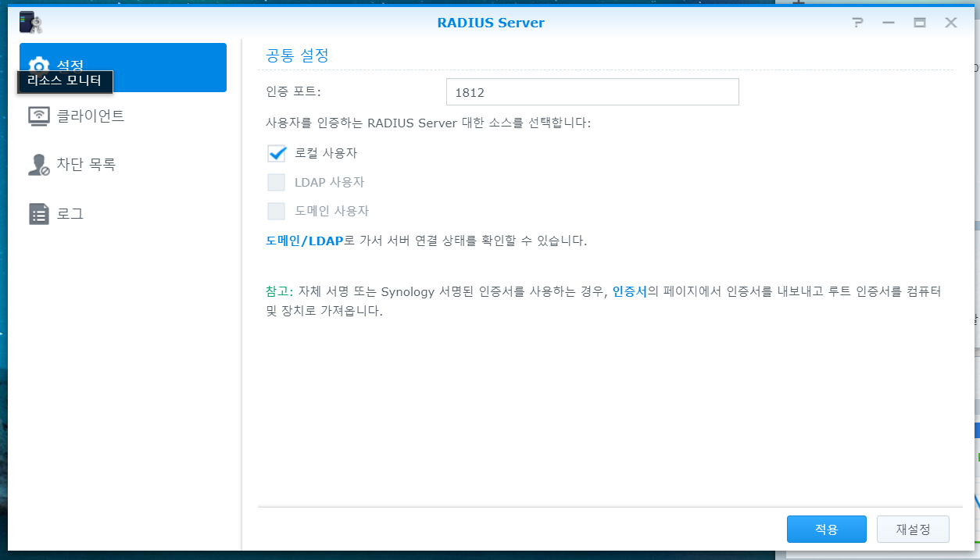Toggle the LDAP 사용자 checkbox
Viewport: 980px width, 560px height.
pyautogui.click(x=276, y=182)
